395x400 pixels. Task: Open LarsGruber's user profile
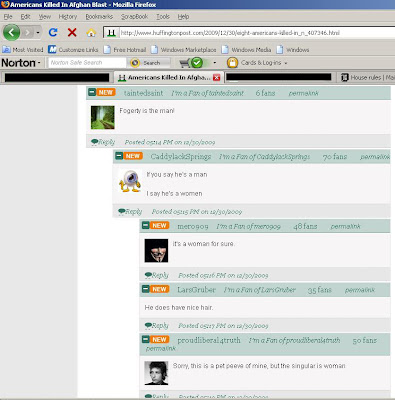[196, 290]
